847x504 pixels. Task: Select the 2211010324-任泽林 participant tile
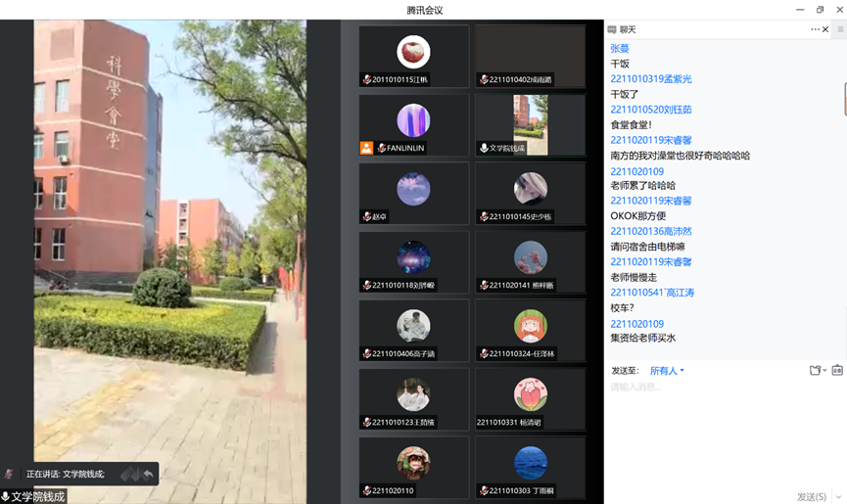[x=531, y=331]
